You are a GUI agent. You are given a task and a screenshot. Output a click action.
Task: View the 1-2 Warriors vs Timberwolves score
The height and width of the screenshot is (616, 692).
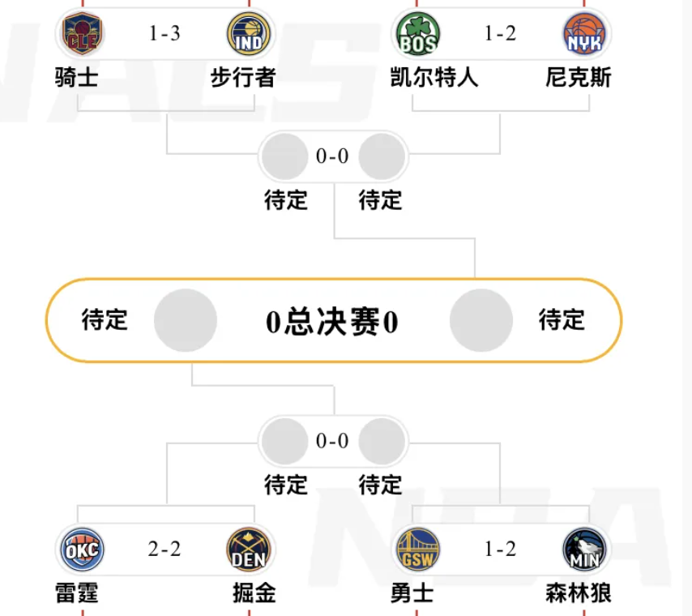click(x=500, y=550)
